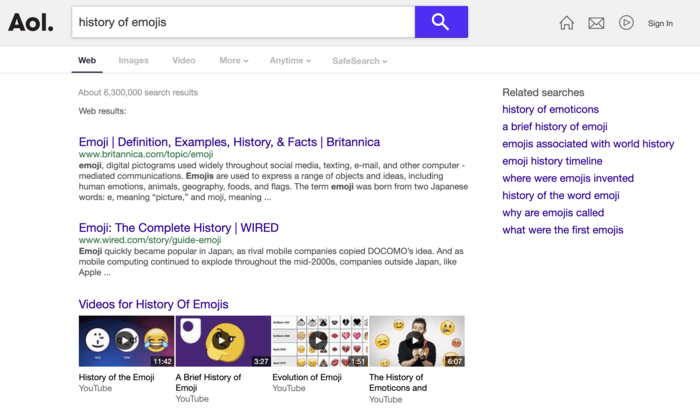Screen dimensions: 700x412
Task: Expand the SafeSearch dropdown
Action: [x=359, y=61]
